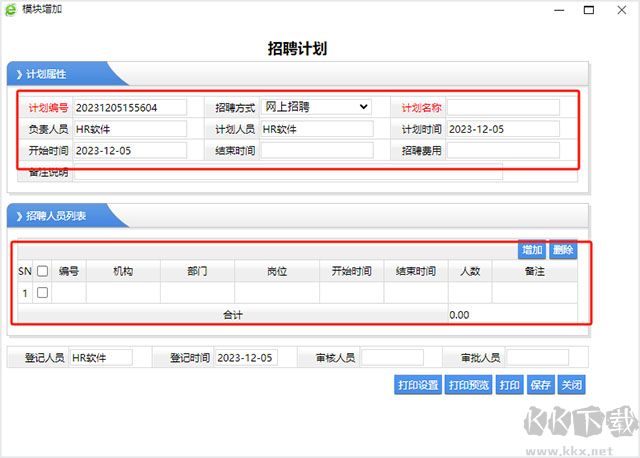This screenshot has width=640, height=458.
Task: Click the 备注 column header
Action: (x=535, y=271)
